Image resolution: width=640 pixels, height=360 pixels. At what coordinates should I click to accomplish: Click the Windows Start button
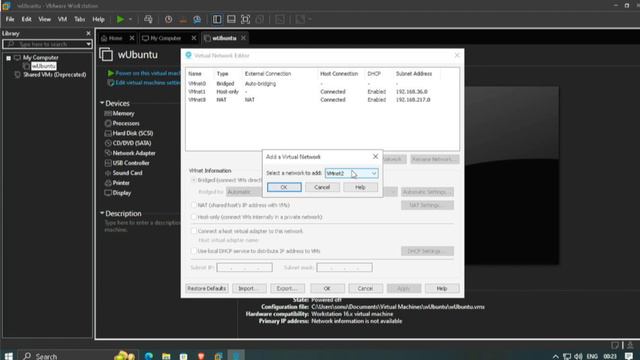click(9, 356)
